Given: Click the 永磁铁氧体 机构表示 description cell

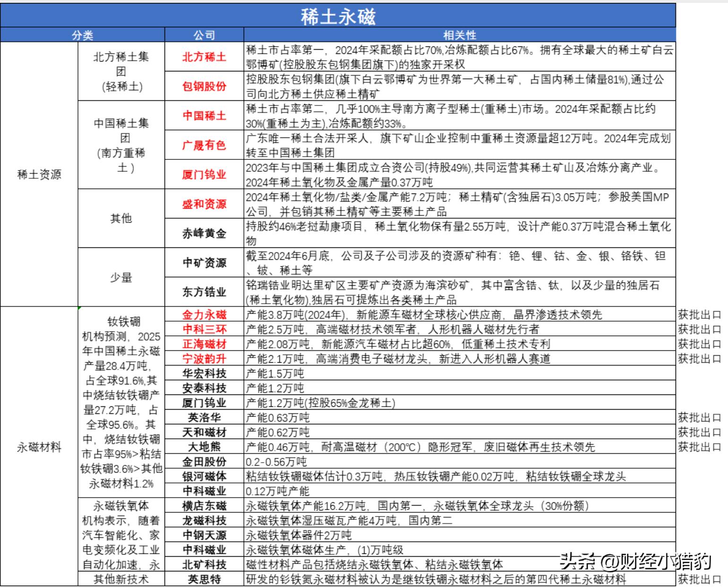Looking at the screenshot, I should point(121,535).
